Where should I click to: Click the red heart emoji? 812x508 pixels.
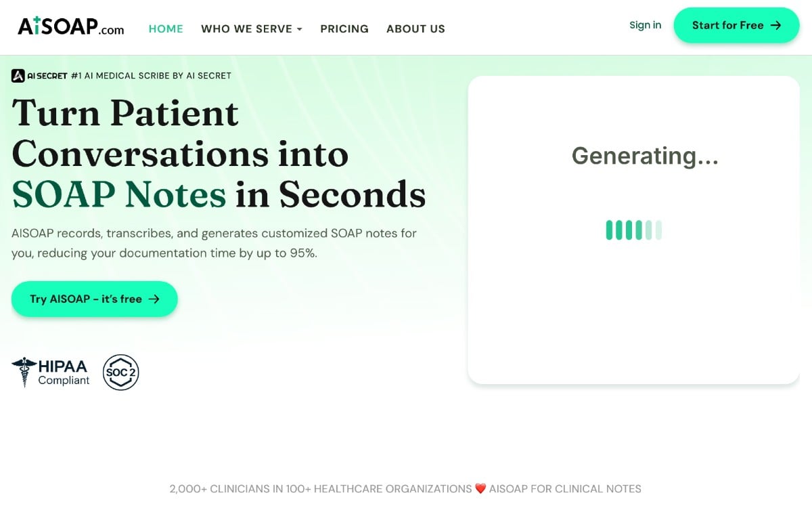pyautogui.click(x=480, y=488)
